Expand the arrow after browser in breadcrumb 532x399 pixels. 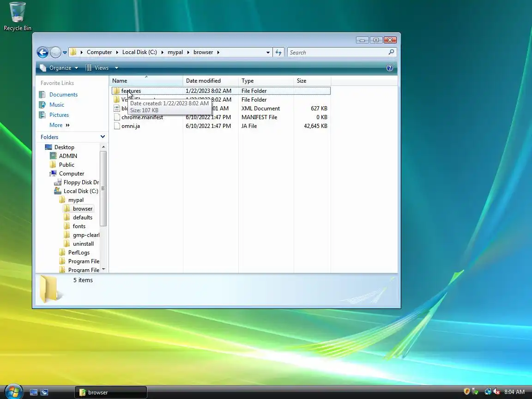tap(218, 52)
